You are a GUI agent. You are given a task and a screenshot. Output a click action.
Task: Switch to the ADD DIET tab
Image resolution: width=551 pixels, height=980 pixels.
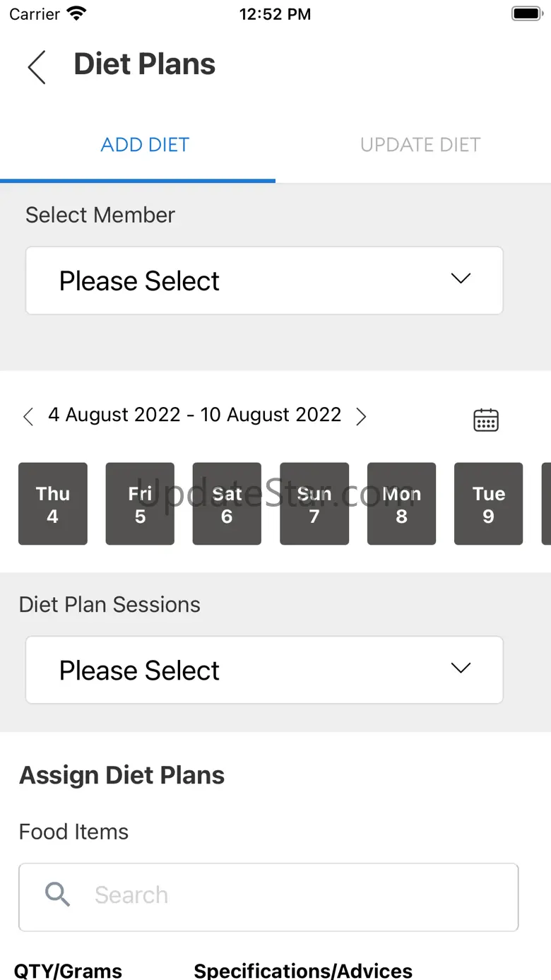tap(145, 145)
